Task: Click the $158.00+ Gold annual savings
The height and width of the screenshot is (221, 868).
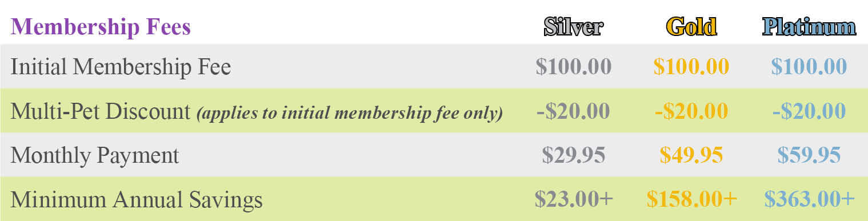Action: point(692,198)
